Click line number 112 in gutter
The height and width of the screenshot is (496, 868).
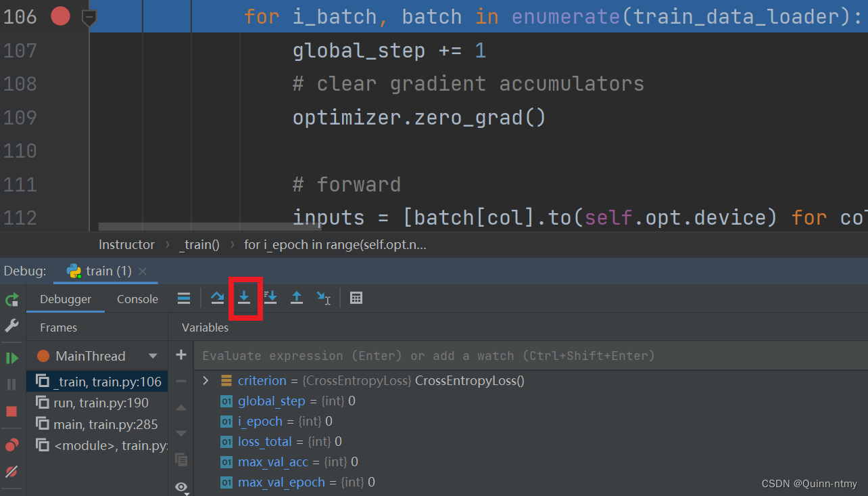pyautogui.click(x=20, y=218)
